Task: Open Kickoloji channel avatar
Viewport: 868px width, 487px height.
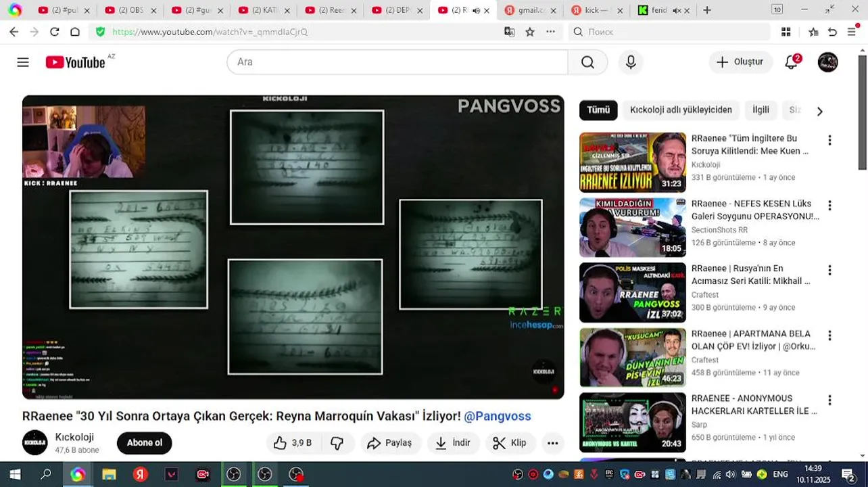Action: [x=35, y=442]
